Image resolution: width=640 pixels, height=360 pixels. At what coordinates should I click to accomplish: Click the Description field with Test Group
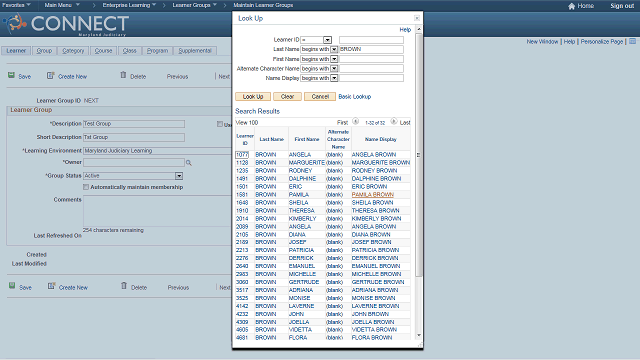(134, 124)
